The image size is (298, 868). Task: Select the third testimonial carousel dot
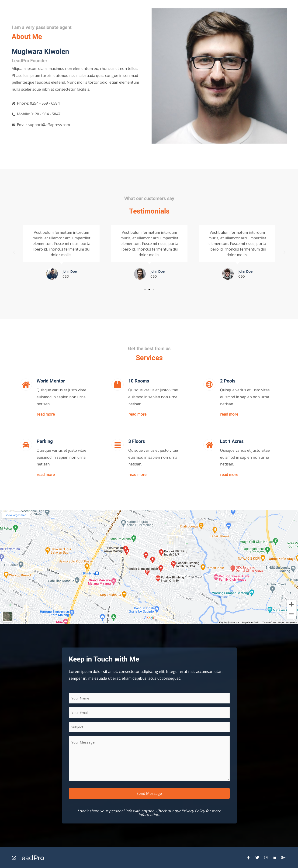(153, 289)
